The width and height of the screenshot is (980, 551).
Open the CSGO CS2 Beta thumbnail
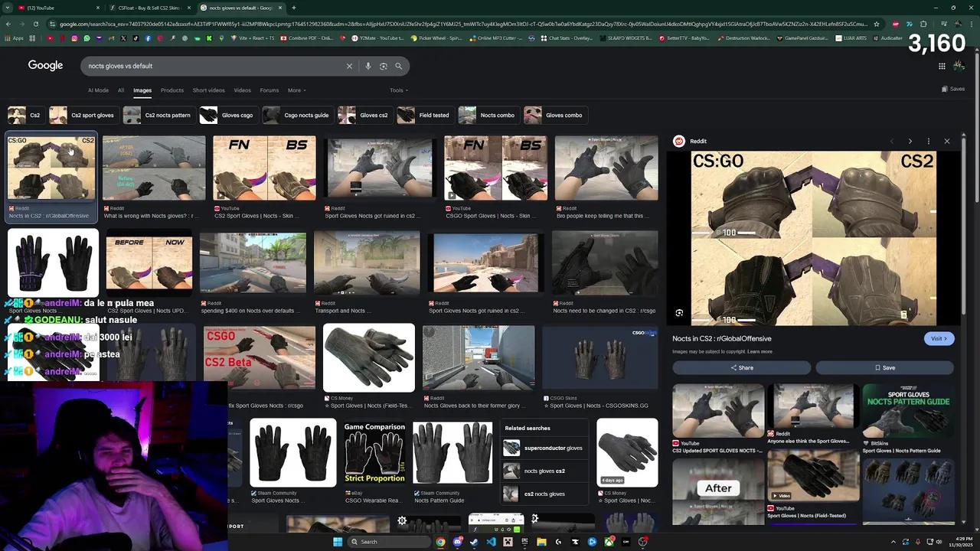260,358
